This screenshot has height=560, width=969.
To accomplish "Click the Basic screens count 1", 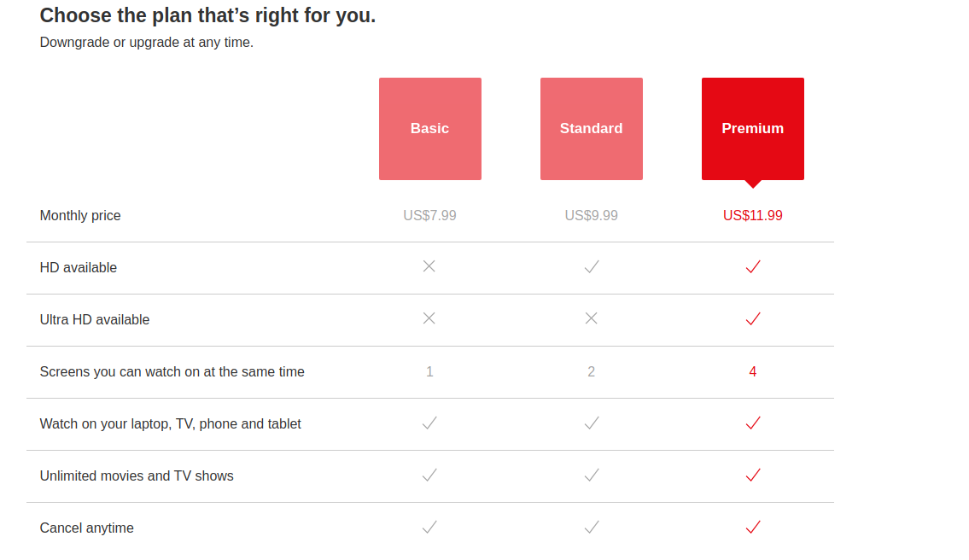I will 429,371.
